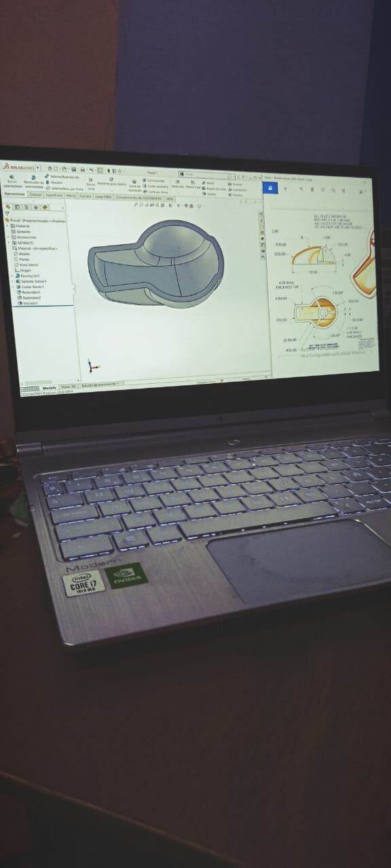Screen dimensions: 391x868
Task: Open the Complementos de SOLIDWORKS tab
Action: coord(139,197)
